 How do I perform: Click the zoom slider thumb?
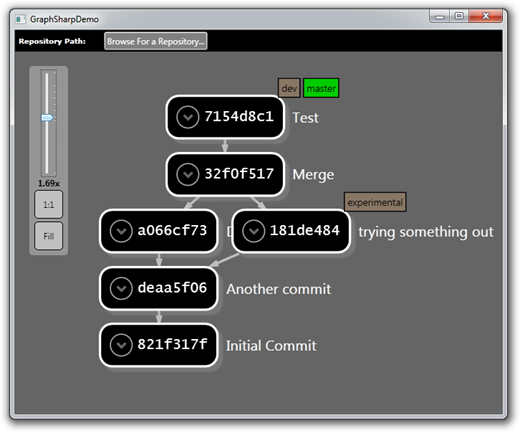coord(47,117)
